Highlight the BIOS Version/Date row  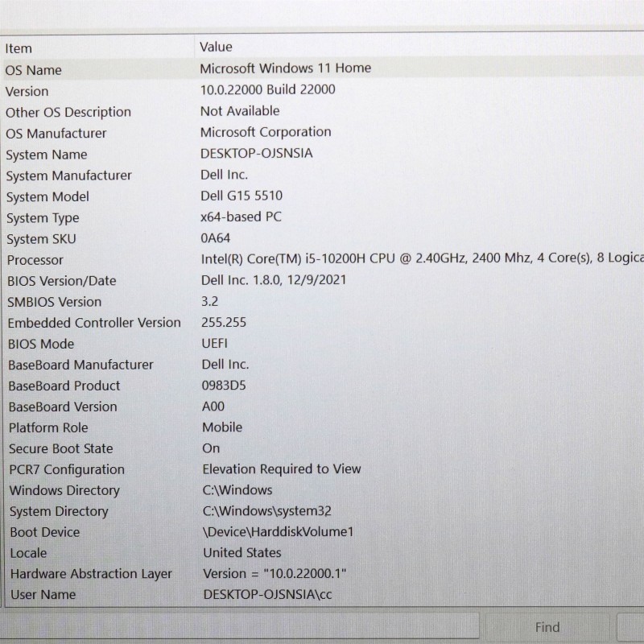[61, 281]
